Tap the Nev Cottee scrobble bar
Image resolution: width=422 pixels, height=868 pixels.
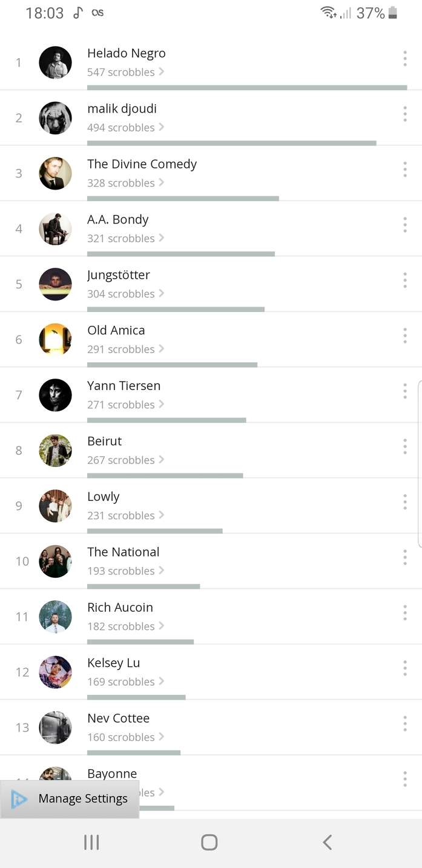click(x=134, y=752)
